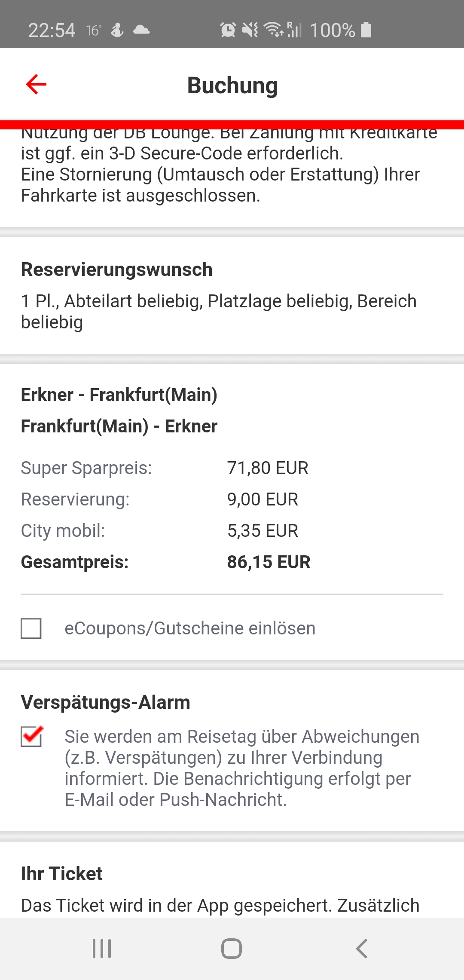Tap the Reservierungswunsch heading

click(117, 270)
